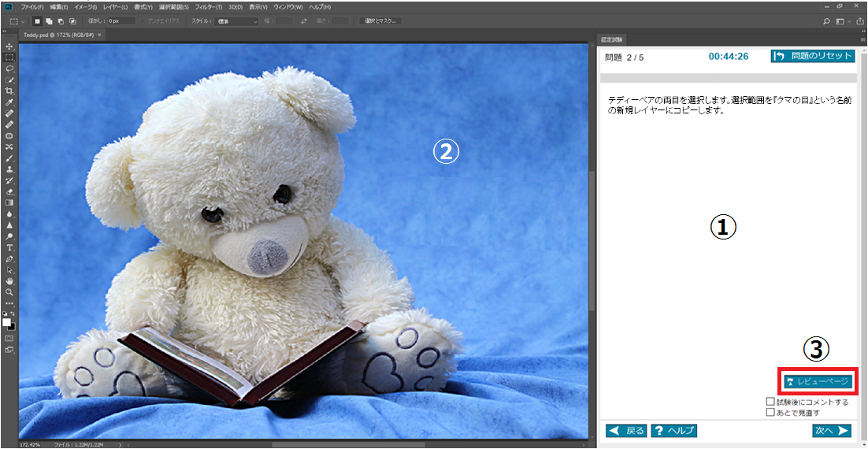Image resolution: width=868 pixels, height=449 pixels.
Task: Click the foreground color swatch
Action: 7,323
